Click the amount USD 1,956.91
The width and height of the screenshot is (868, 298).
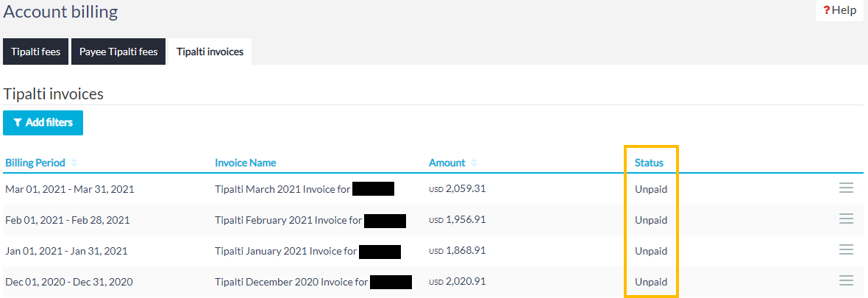[x=458, y=219]
